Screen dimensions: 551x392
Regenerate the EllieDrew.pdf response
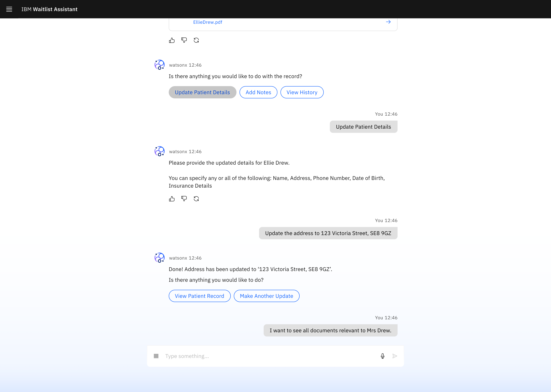click(196, 40)
